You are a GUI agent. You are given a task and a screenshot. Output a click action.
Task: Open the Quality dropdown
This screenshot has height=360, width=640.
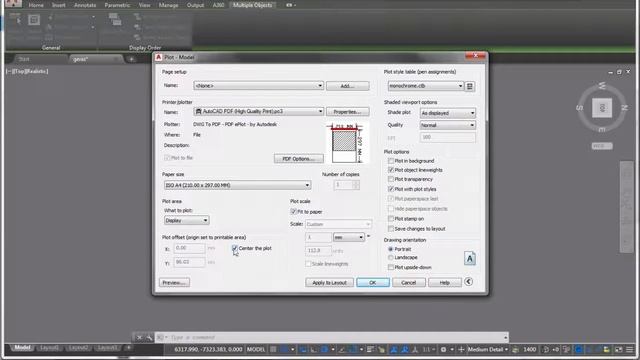pyautogui.click(x=448, y=125)
